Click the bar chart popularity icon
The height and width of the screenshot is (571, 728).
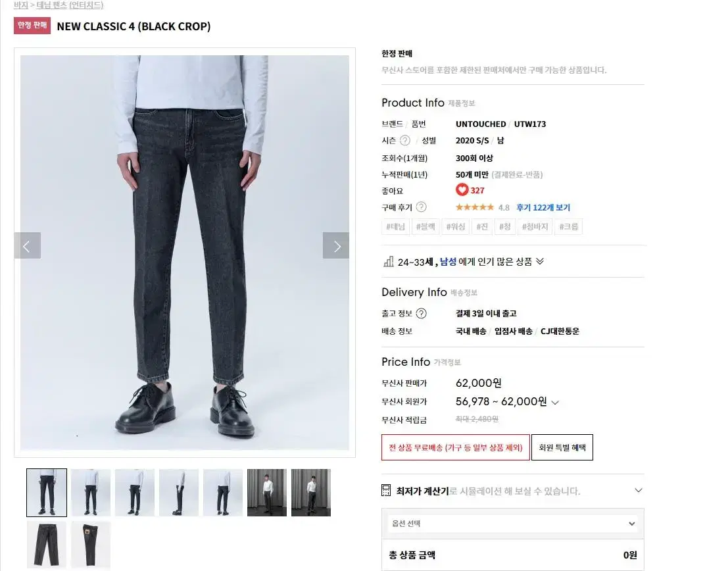pyautogui.click(x=389, y=262)
